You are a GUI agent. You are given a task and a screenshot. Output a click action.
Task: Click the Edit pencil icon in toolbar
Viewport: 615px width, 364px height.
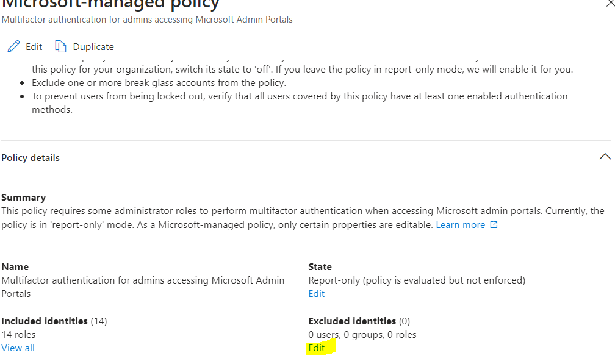pos(13,46)
